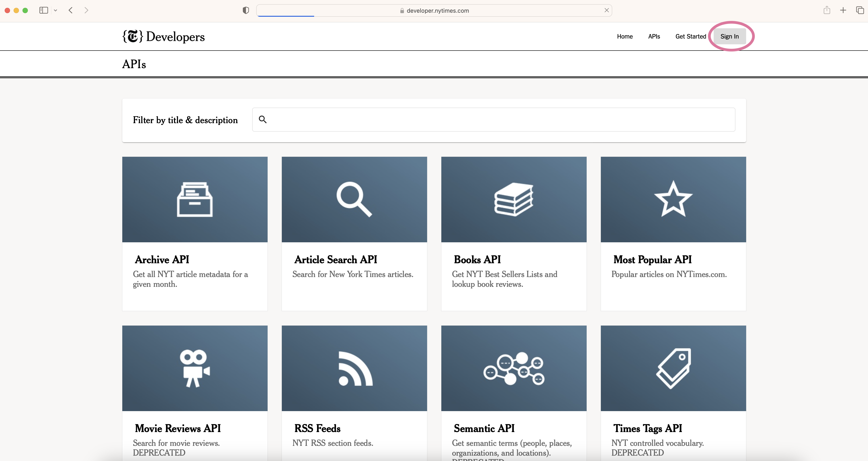
Task: Open the Home nav item
Action: (625, 36)
